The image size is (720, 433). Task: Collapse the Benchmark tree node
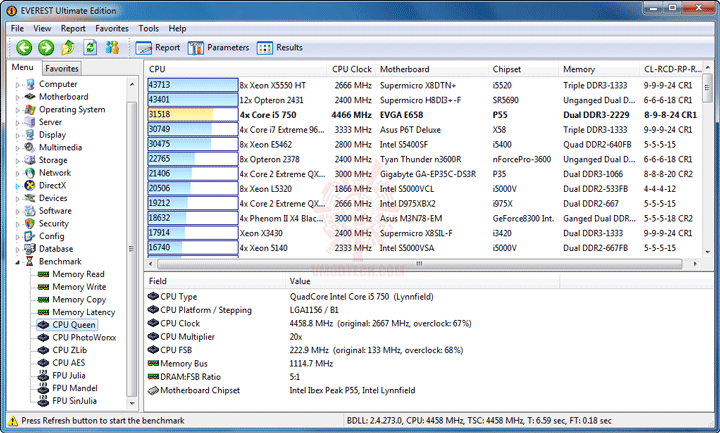(17, 262)
